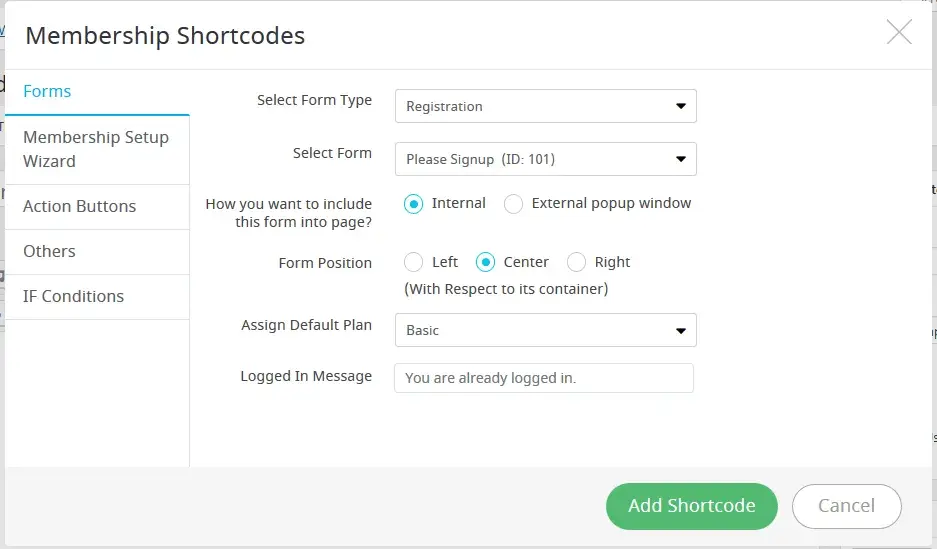Select Center form position
The image size is (937, 549).
[x=486, y=262]
